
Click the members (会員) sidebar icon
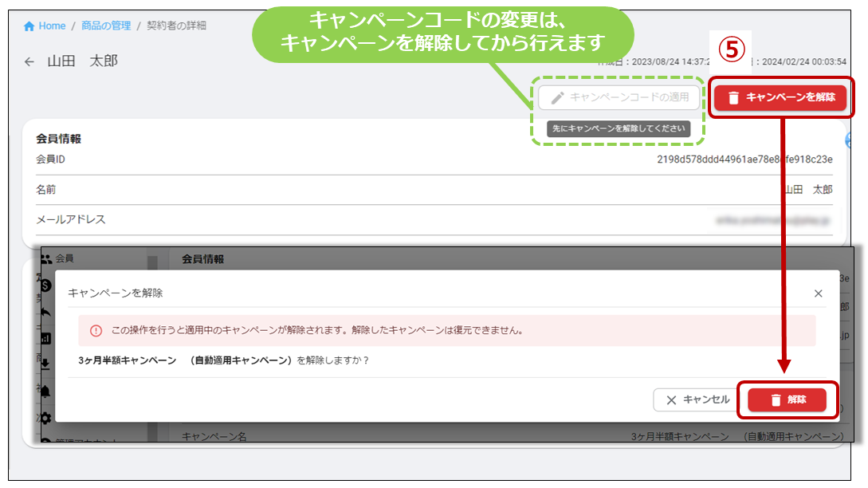click(x=46, y=258)
